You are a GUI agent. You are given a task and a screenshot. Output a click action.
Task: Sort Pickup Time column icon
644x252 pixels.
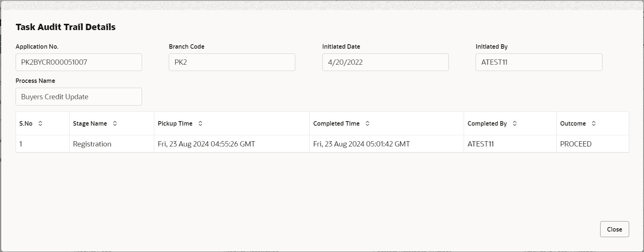[200, 123]
